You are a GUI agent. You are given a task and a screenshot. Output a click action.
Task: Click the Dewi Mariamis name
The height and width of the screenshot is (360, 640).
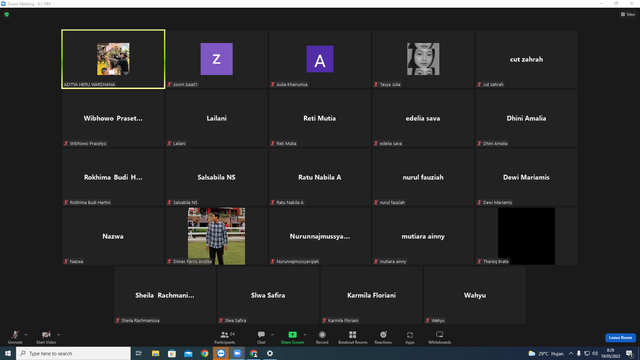click(x=526, y=177)
